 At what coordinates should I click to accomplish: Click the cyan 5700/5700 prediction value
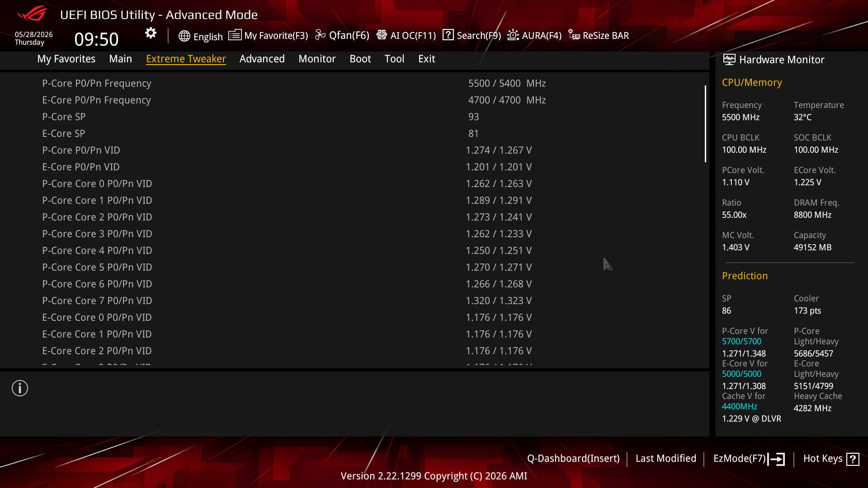click(x=741, y=342)
